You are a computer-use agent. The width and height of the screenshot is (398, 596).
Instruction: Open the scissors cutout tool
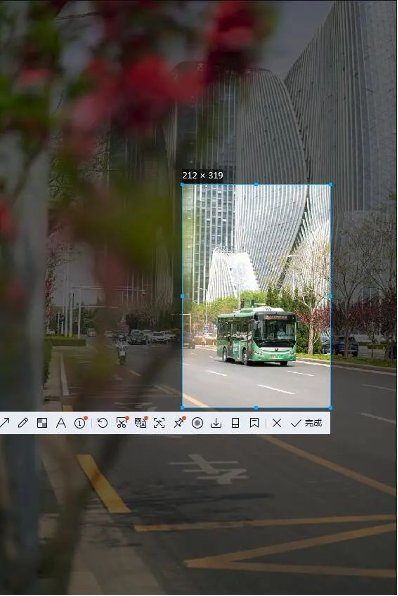(x=122, y=423)
